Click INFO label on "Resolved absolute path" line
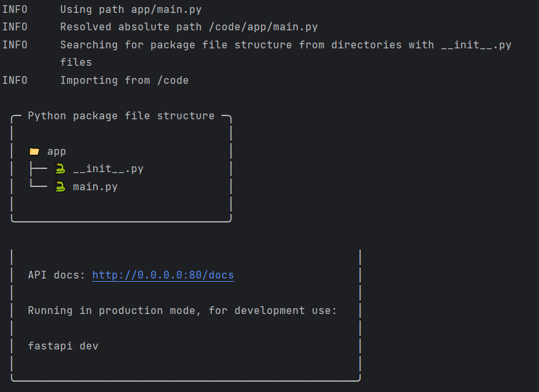The image size is (539, 392). tap(15, 27)
